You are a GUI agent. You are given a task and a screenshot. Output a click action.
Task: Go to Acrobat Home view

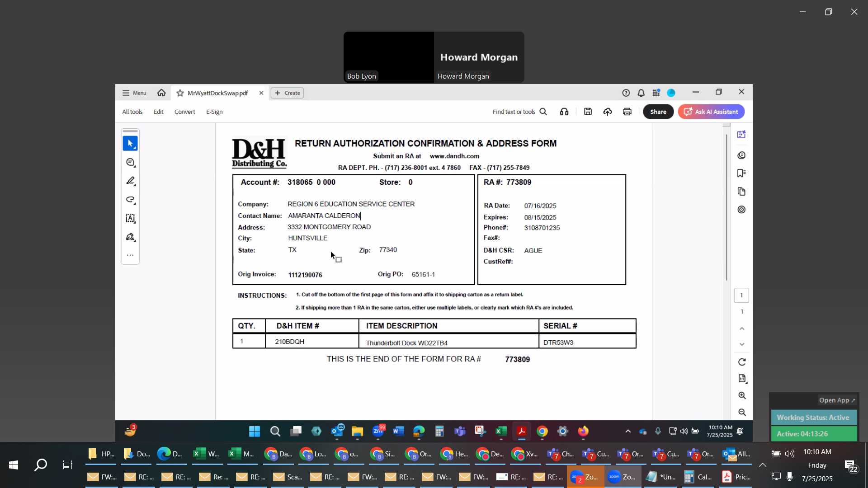tap(161, 93)
